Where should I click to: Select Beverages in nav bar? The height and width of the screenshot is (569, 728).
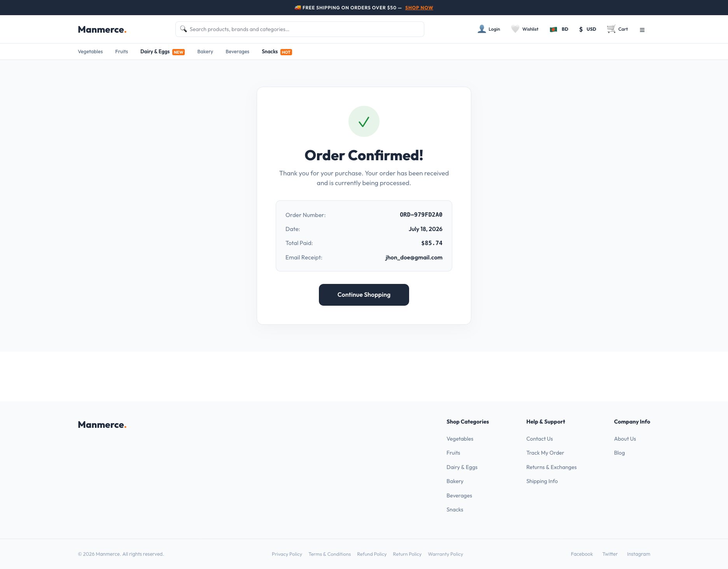click(237, 52)
